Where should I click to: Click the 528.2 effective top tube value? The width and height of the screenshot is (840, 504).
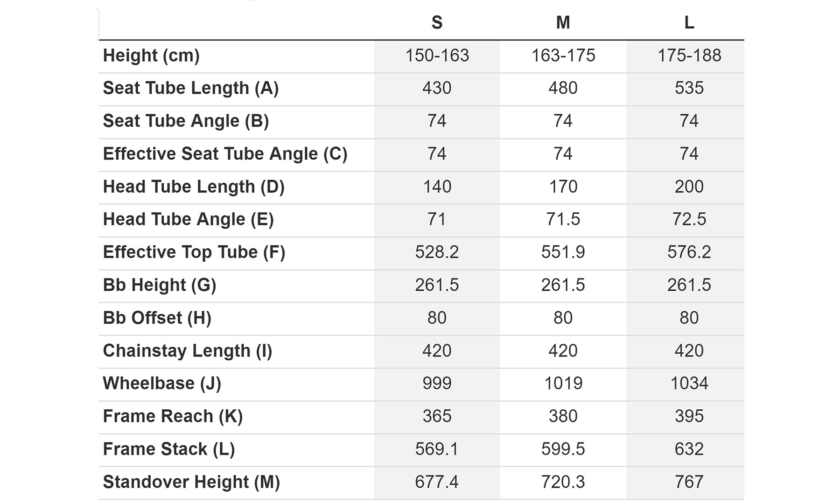pyautogui.click(x=437, y=252)
